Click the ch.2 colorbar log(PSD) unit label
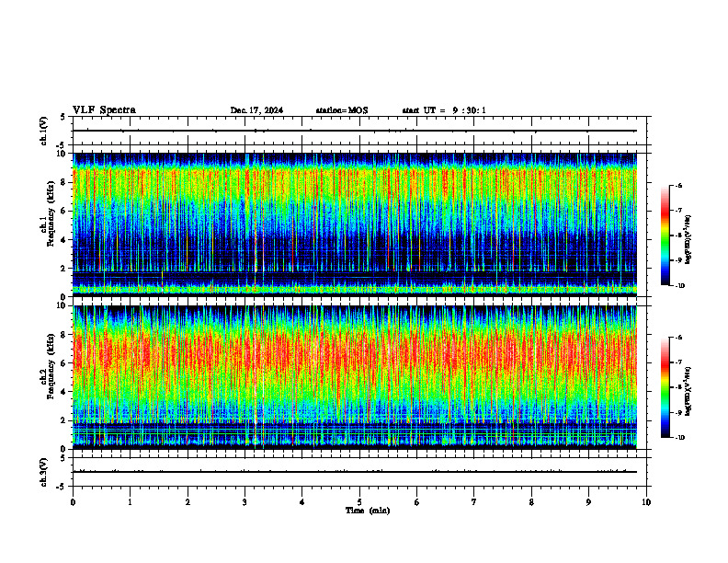 [x=688, y=392]
